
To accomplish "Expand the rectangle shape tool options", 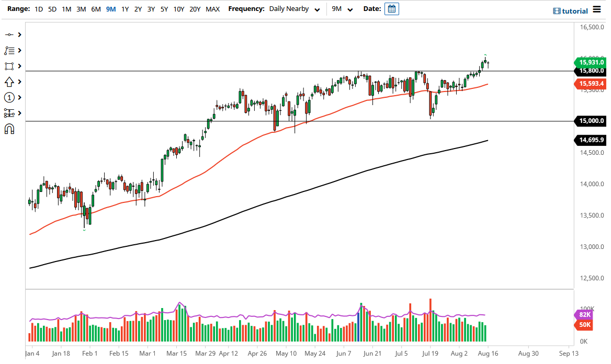I will coord(19,66).
